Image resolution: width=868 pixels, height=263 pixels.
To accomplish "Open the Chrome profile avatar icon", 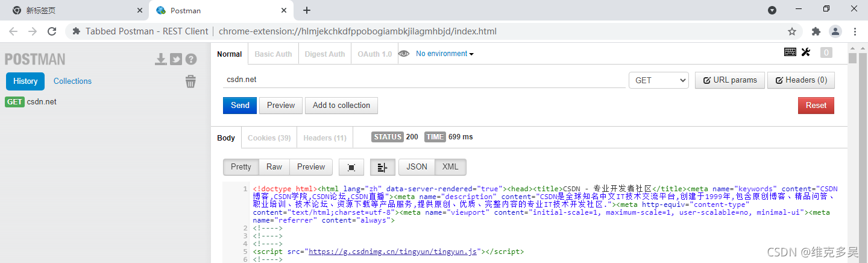I will [835, 31].
